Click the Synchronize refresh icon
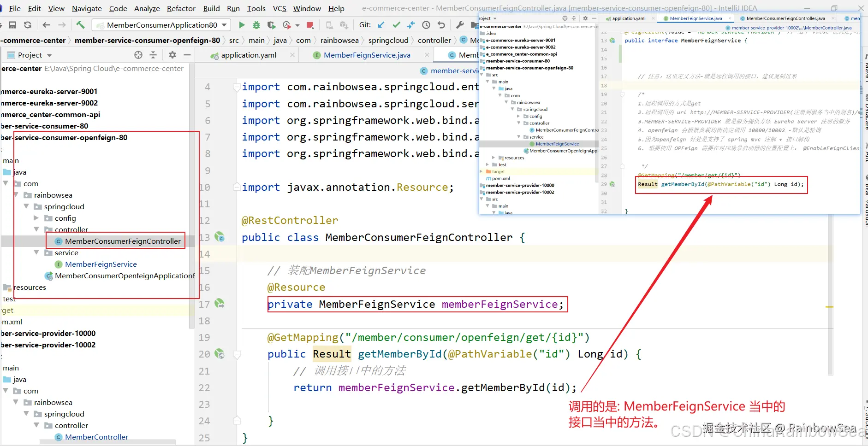This screenshot has width=868, height=446. tap(28, 25)
